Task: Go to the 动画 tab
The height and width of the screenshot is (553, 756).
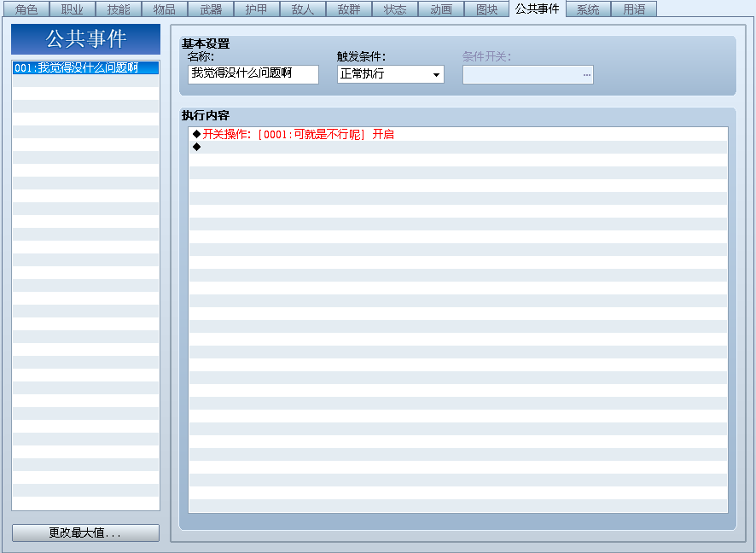Action: [441, 9]
